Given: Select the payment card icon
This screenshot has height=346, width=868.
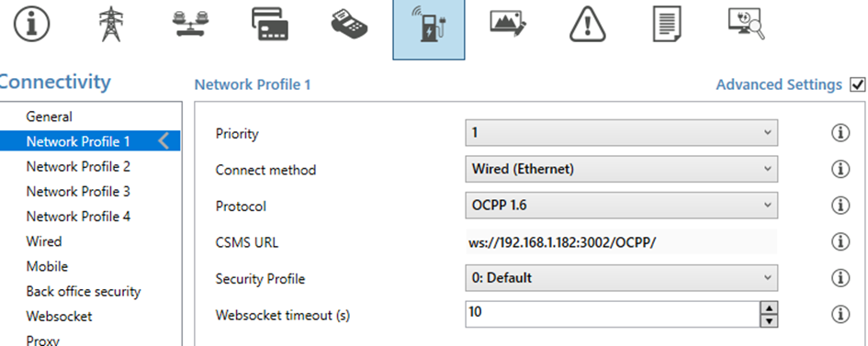Looking at the screenshot, I should click(270, 25).
